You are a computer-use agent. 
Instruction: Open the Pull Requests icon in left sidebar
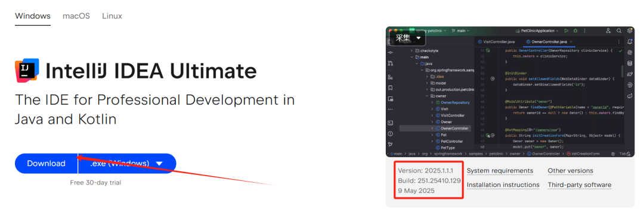point(391,64)
